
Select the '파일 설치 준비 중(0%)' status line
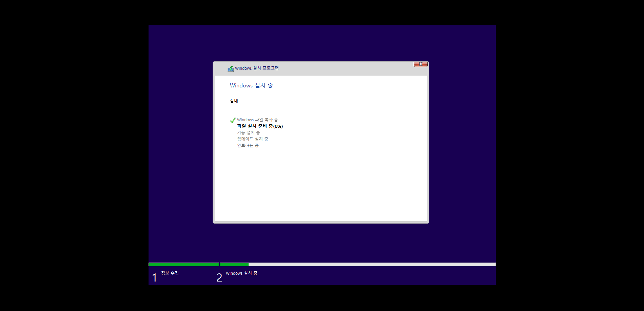pyautogui.click(x=260, y=126)
